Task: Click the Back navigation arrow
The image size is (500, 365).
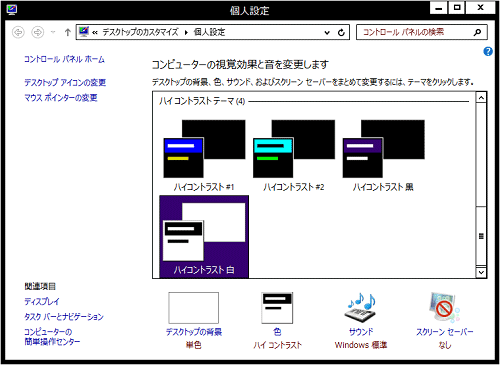Action: (18, 32)
